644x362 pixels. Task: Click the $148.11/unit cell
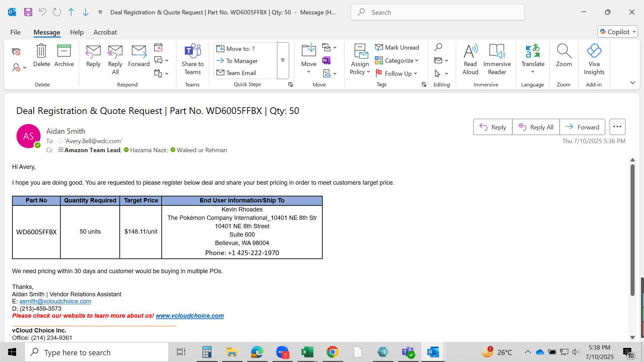(x=141, y=232)
